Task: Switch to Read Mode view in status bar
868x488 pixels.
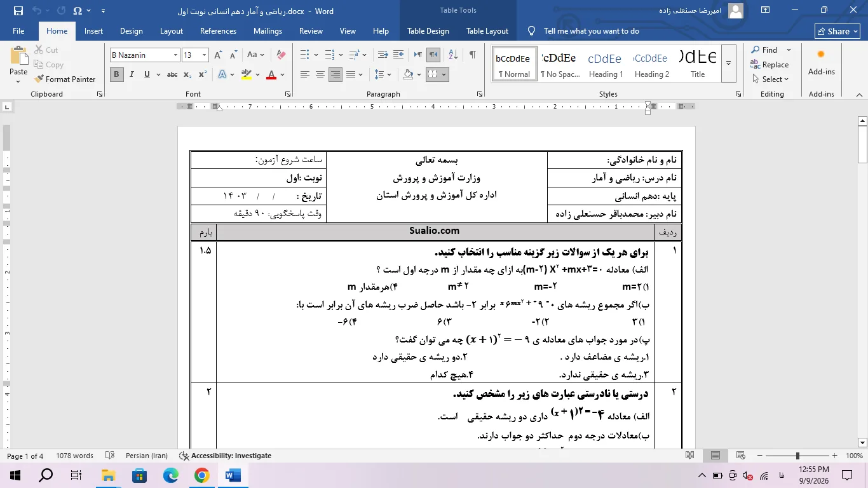Action: tap(690, 456)
